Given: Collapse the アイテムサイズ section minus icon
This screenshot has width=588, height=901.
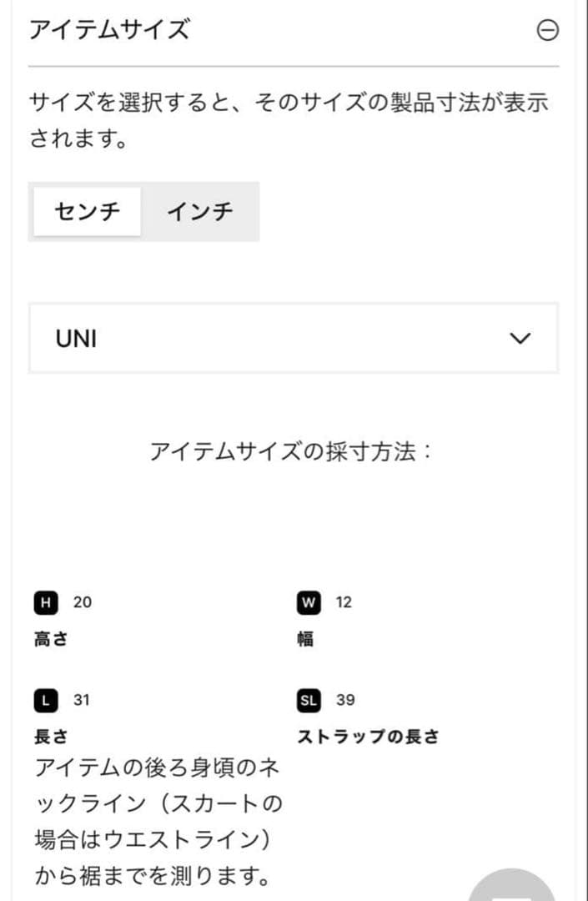Looking at the screenshot, I should [x=547, y=30].
